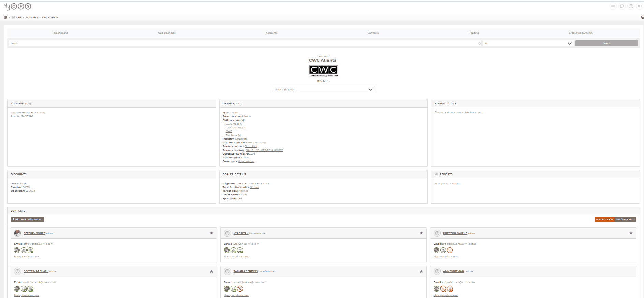The height and width of the screenshot is (298, 644).
Task: Open GAHOUSE - GEORGIA HOUSE territory link
Action: (264, 150)
